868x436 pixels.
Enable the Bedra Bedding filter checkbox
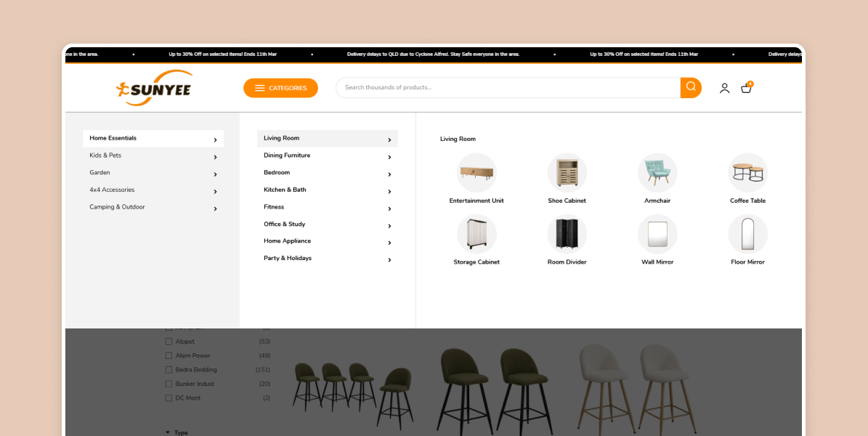(x=169, y=369)
